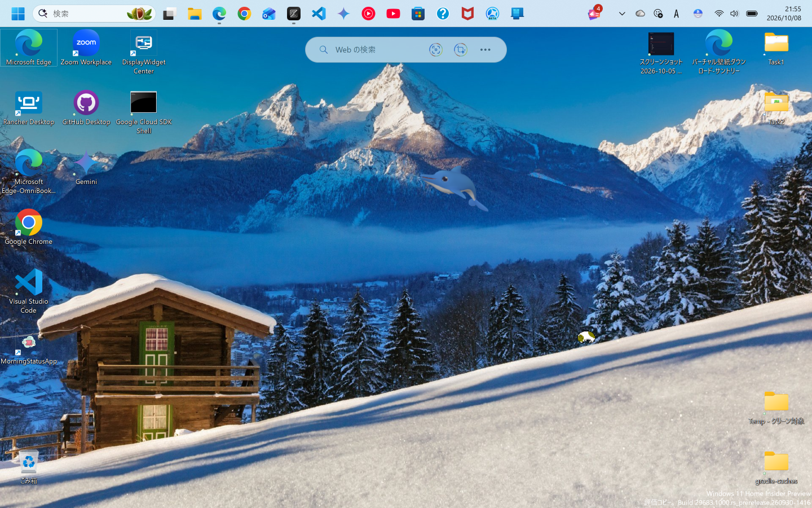The image size is (812, 508).
Task: Open the speaker volume control
Action: tap(734, 14)
